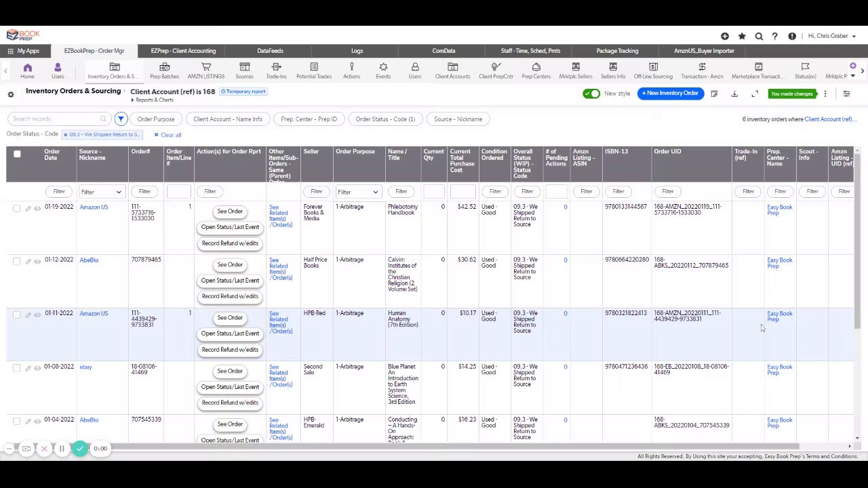Open the ebay source link
Screen dimensions: 868x488
(x=85, y=367)
